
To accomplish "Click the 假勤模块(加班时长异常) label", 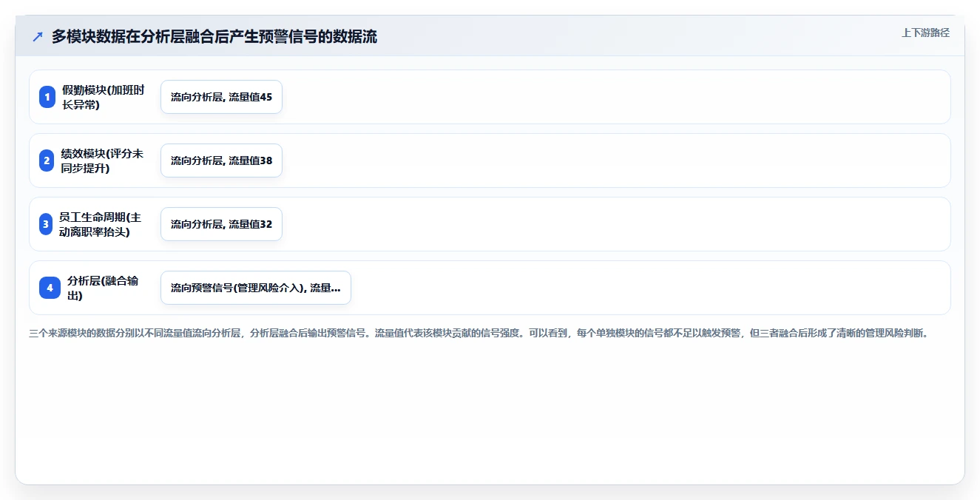I will click(104, 97).
